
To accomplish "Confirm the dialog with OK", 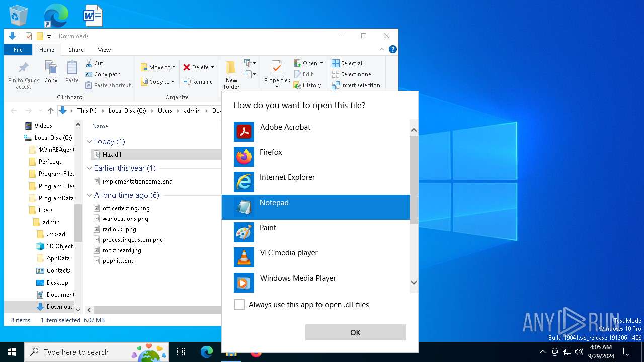I will pyautogui.click(x=355, y=332).
